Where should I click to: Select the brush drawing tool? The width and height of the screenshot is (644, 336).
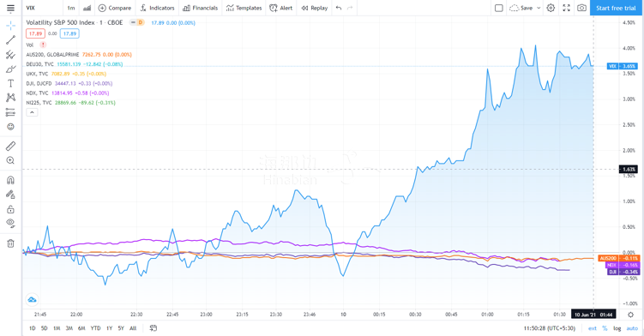click(x=10, y=69)
